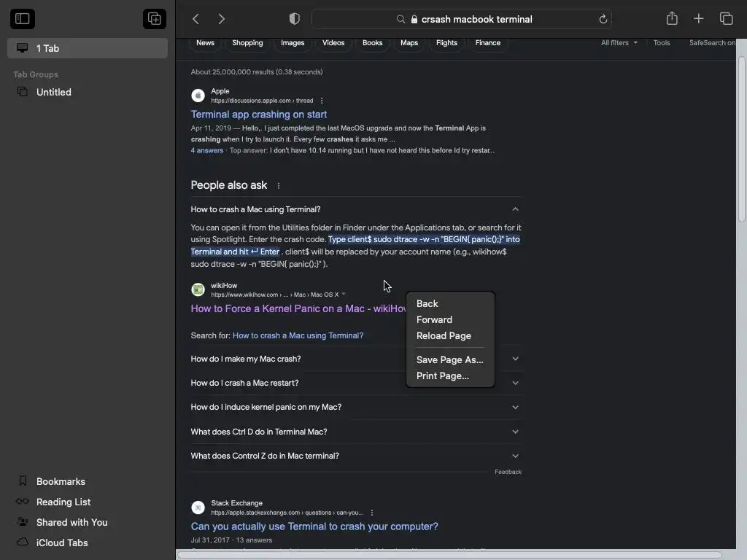Click the Apple result favicon

198,96
